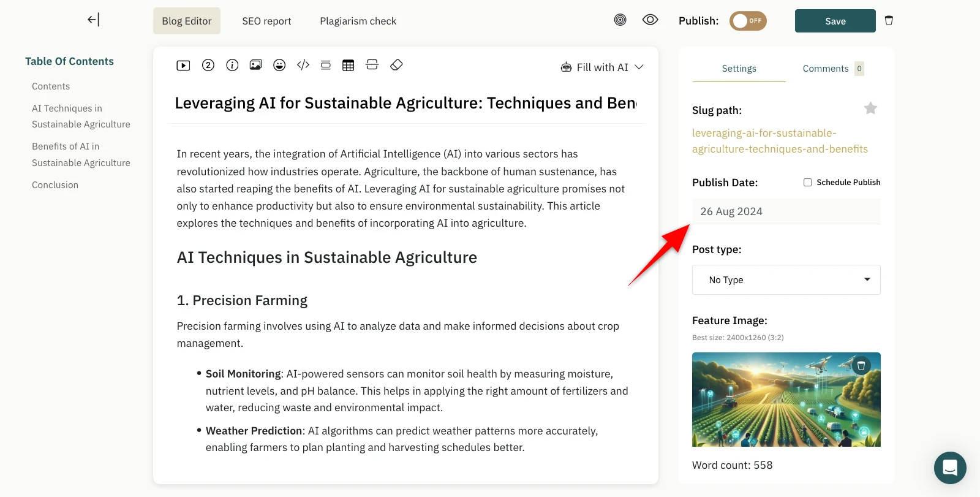Jump to AI Techniques in Sustainable Agriculture section

tap(81, 116)
